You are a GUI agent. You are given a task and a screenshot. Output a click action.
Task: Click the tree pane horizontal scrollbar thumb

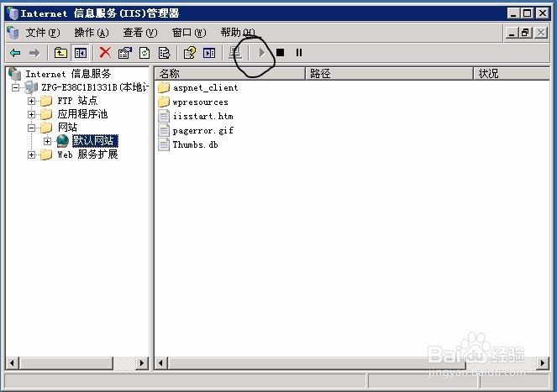click(x=66, y=363)
